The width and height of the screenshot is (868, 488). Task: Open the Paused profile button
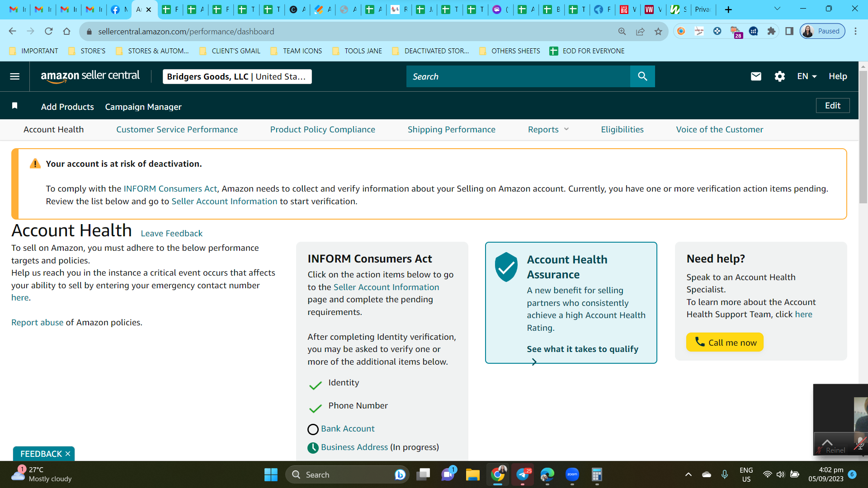click(x=822, y=31)
